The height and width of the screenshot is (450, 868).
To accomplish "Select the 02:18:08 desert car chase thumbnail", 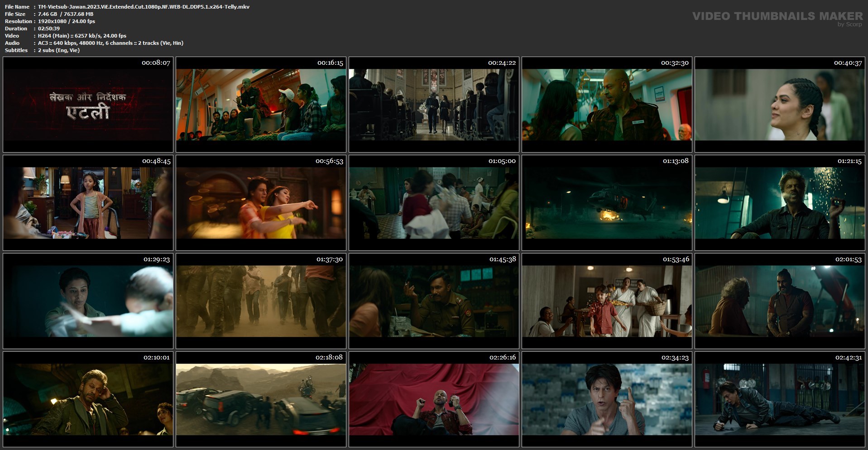I will (261, 399).
